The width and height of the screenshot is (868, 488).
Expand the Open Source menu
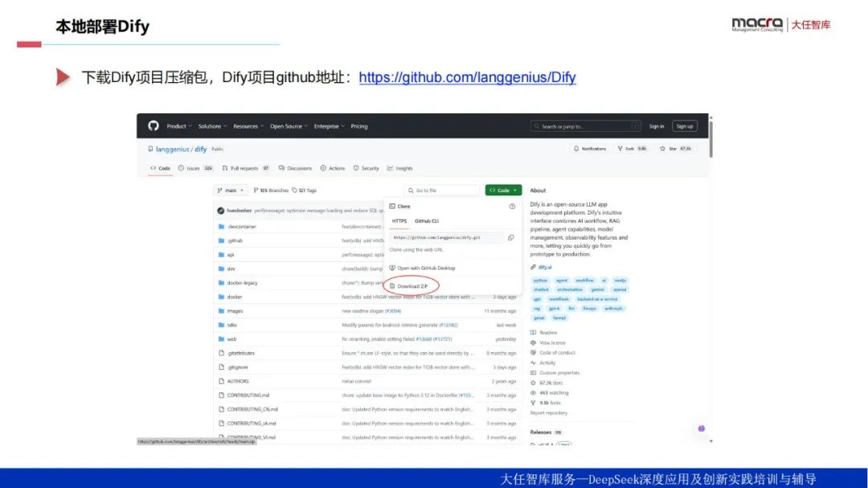[x=289, y=126]
